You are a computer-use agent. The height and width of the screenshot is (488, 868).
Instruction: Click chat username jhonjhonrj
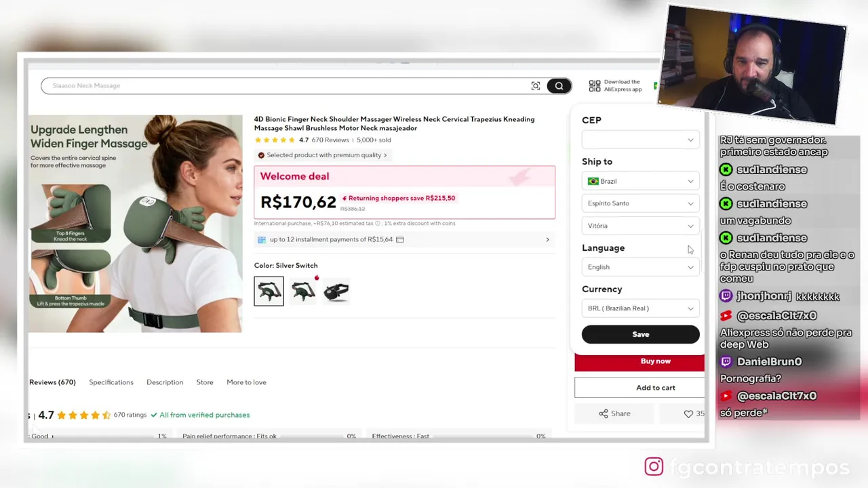(x=763, y=296)
